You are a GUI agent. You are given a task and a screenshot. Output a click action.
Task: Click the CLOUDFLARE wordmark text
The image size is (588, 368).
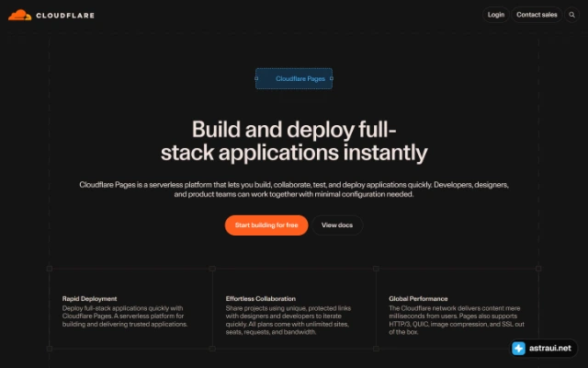(65, 16)
